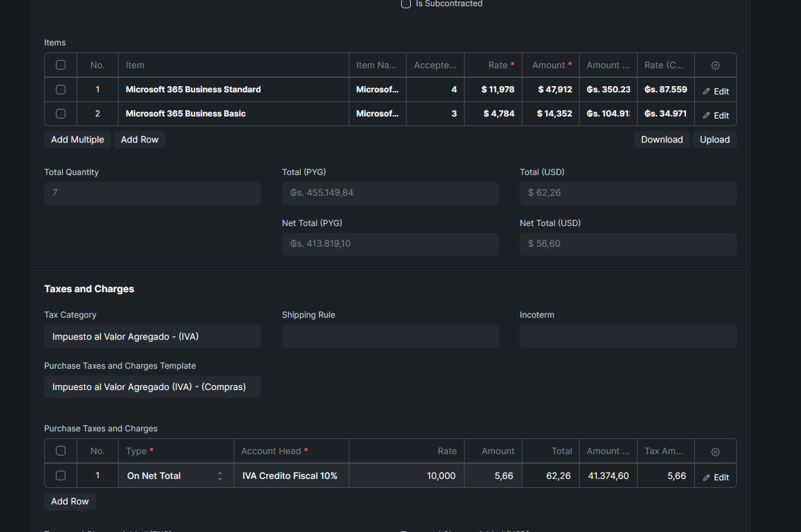Click pencil icon for Microsoft 365 Business Basic row
Viewport: 801px width, 532px height.
[x=707, y=115]
